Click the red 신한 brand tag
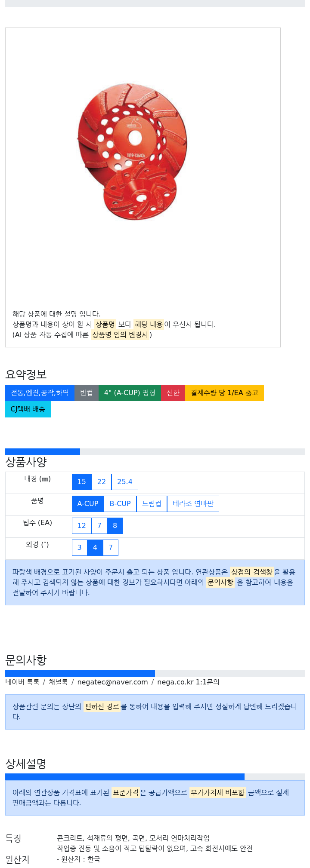Viewport: 310px width, 868px height. (x=173, y=393)
